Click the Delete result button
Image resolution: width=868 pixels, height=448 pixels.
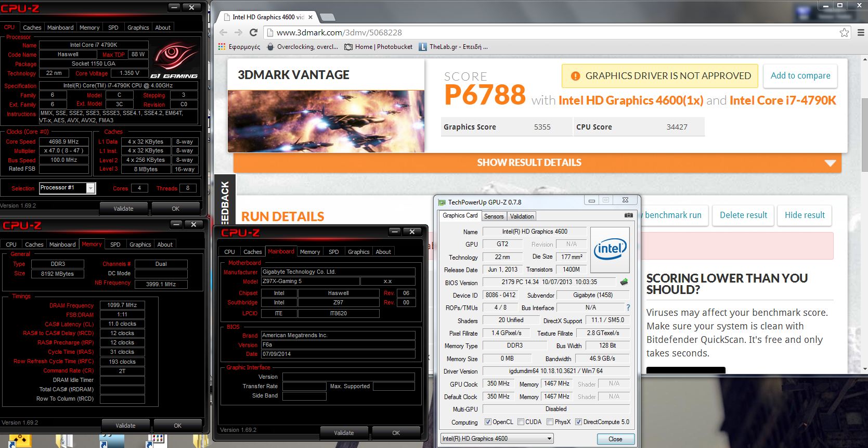point(743,215)
